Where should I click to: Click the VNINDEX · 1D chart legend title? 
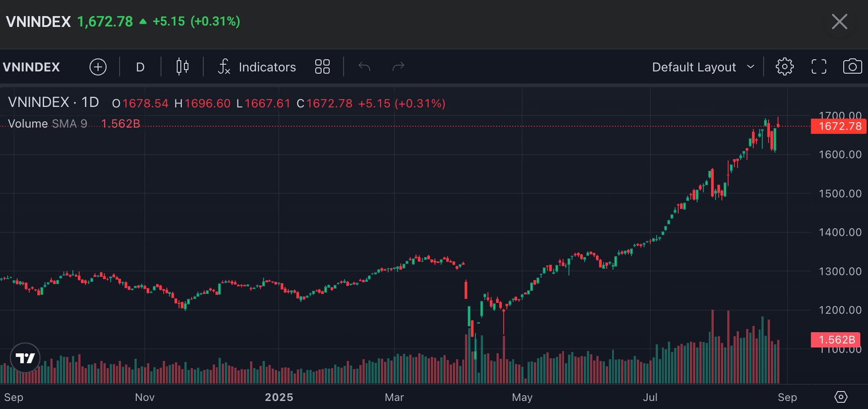click(x=53, y=102)
